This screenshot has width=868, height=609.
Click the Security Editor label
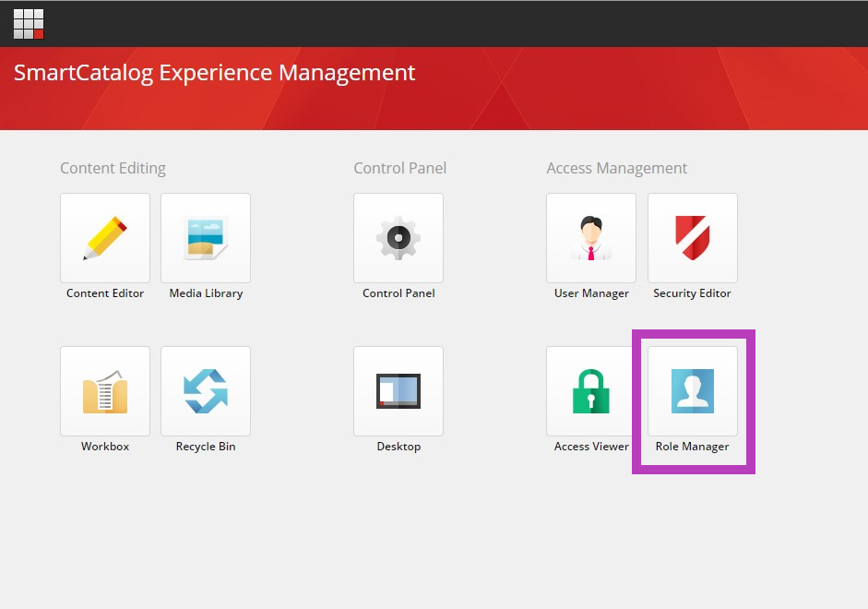[x=692, y=293]
